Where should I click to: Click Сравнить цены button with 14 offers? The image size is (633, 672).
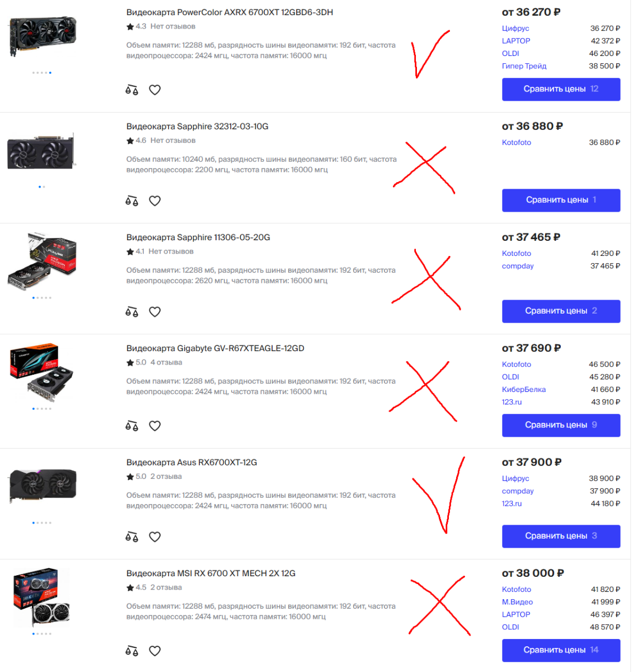[561, 650]
